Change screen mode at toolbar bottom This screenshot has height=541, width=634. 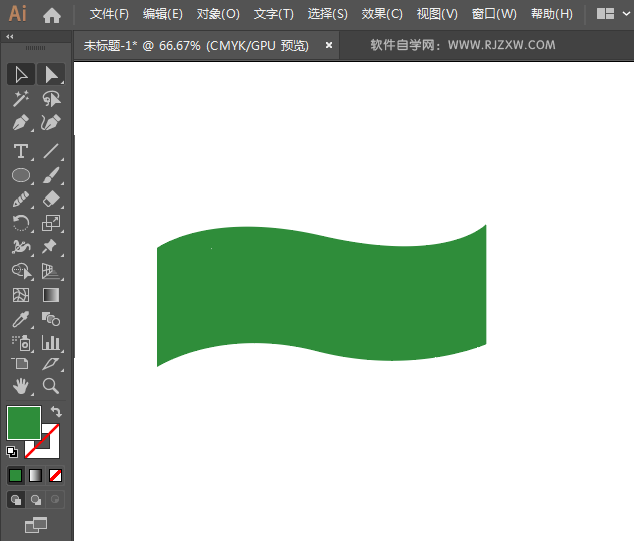click(x=36, y=525)
